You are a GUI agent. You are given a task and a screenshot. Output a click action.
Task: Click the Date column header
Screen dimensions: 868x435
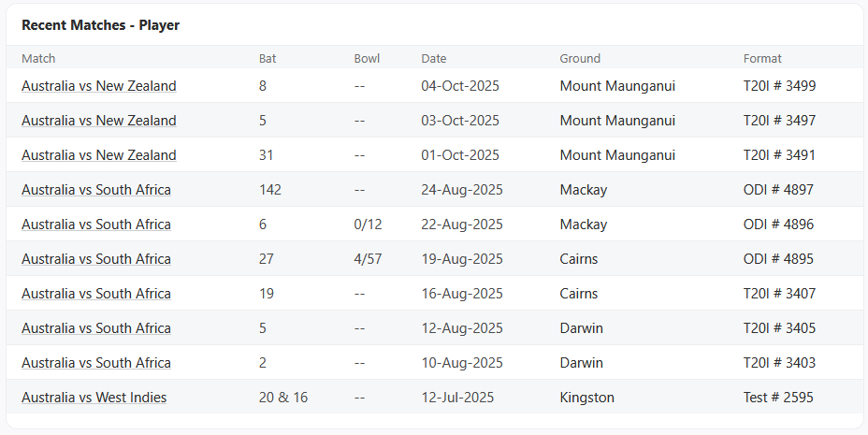tap(433, 58)
